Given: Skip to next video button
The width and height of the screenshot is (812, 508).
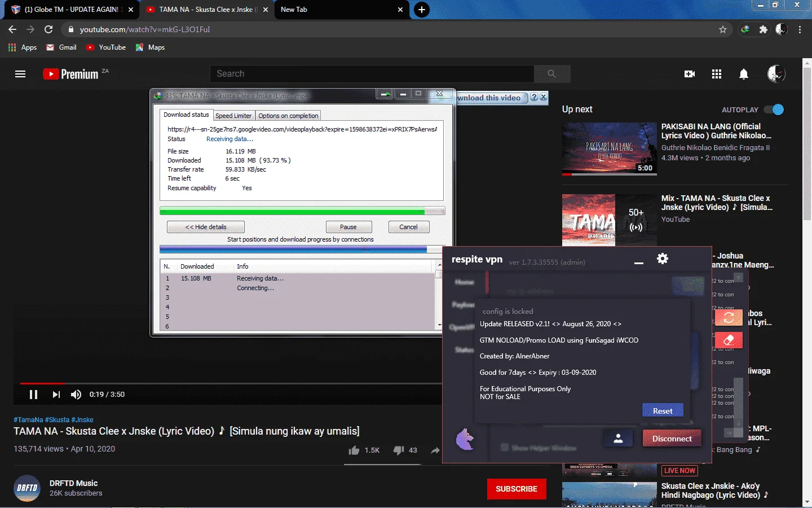Looking at the screenshot, I should (x=56, y=395).
